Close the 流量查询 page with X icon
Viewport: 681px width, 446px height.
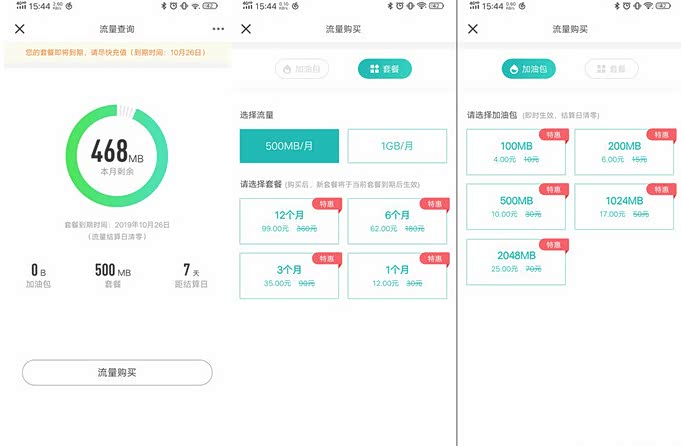pos(20,29)
